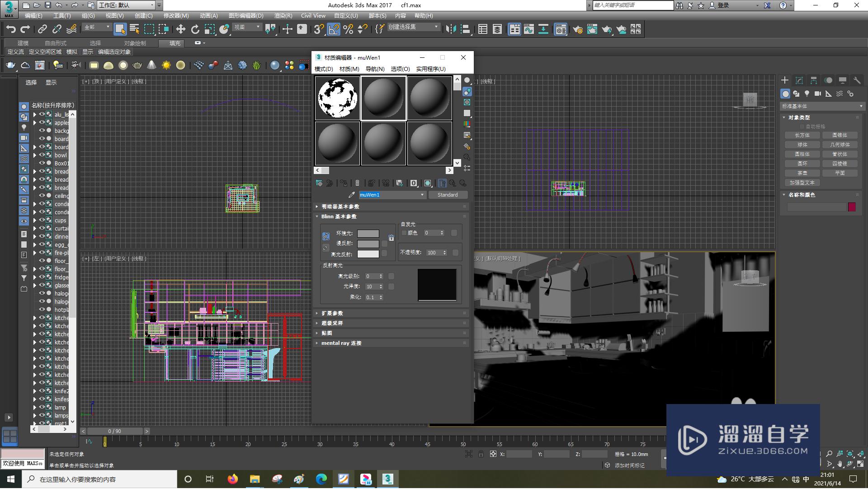This screenshot has width=868, height=489.
Task: Select Cameras category in Create panel
Action: pyautogui.click(x=818, y=94)
